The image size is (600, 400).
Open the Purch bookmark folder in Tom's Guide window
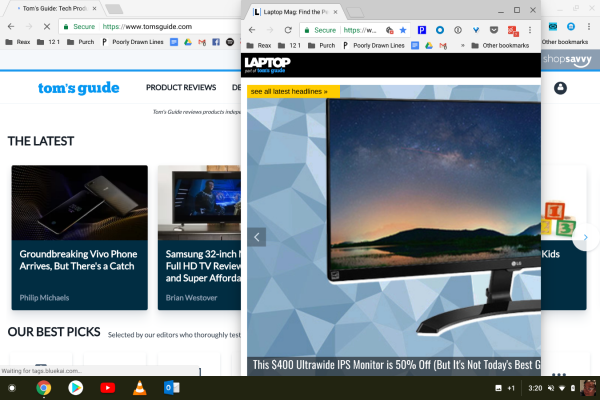tap(81, 42)
